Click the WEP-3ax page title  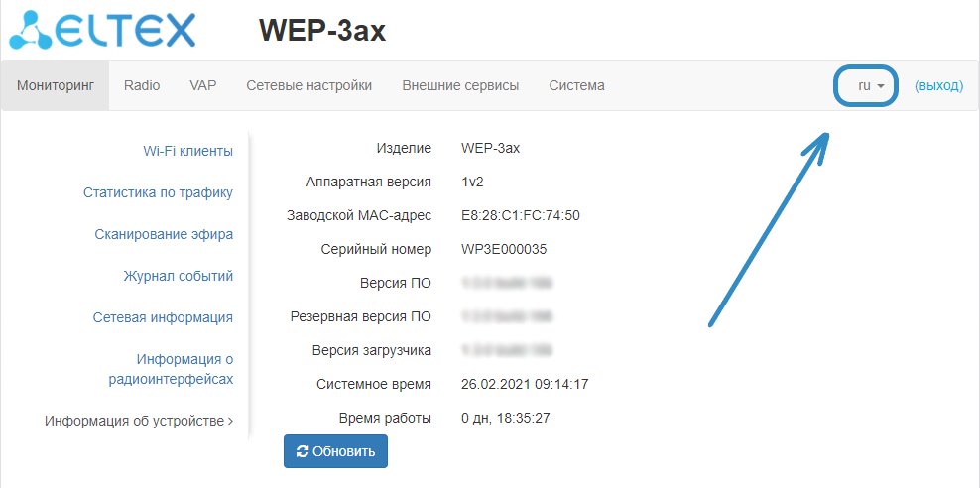point(322,31)
